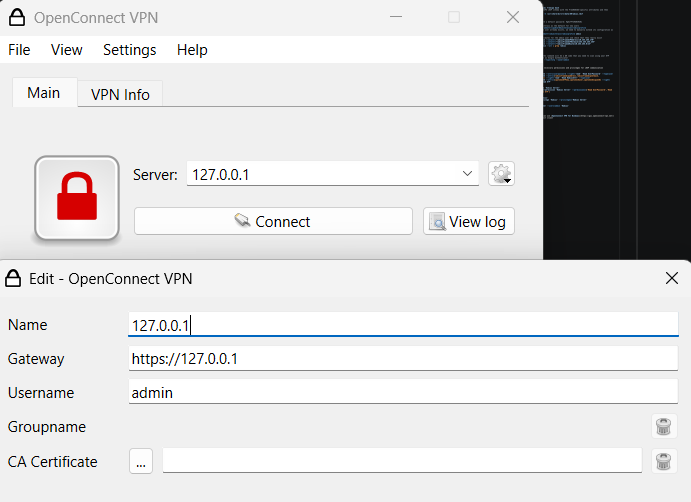The height and width of the screenshot is (502, 691).
Task: Click the Server: label
Action: [155, 175]
